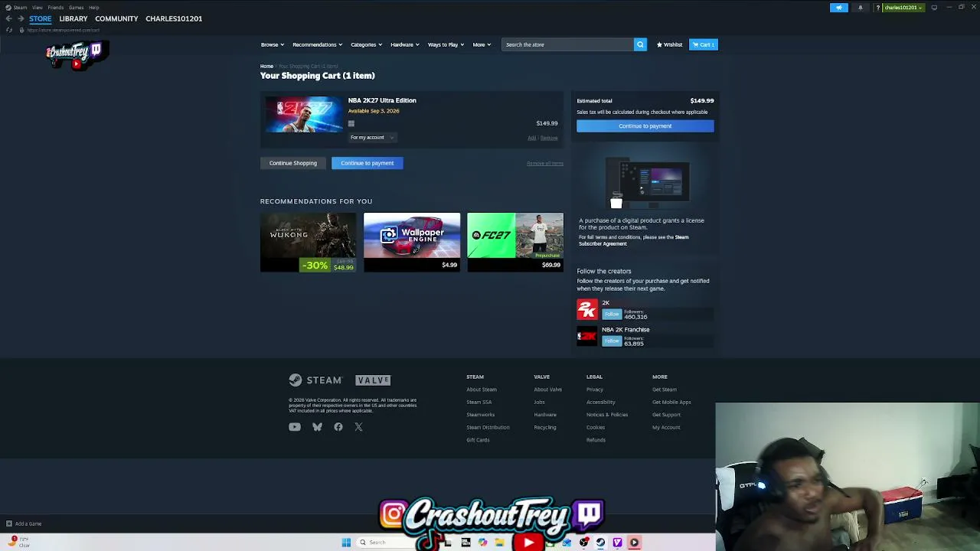Click the Continue Shopping button
Viewport: 980px width, 551px height.
[292, 163]
